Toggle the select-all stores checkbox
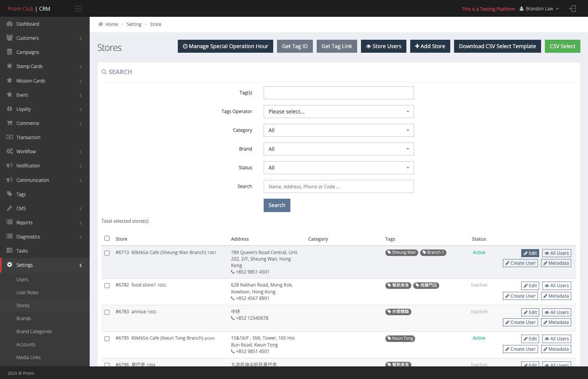The width and height of the screenshot is (588, 379). [107, 238]
